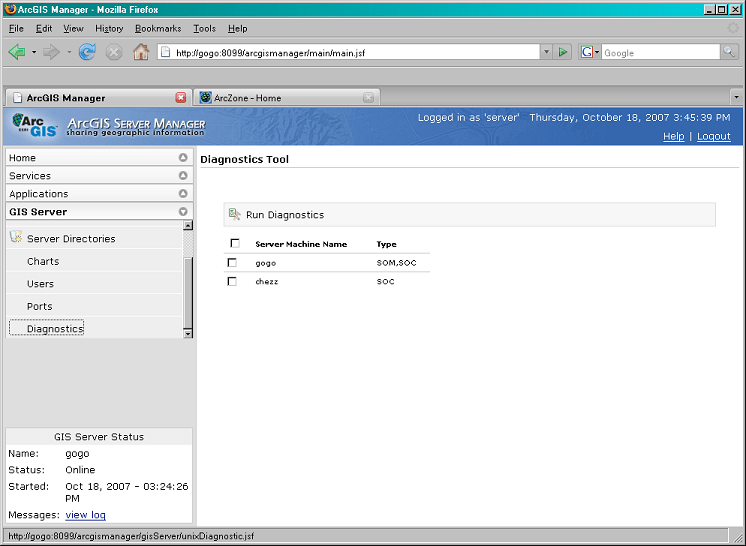Open the File menu

point(16,29)
